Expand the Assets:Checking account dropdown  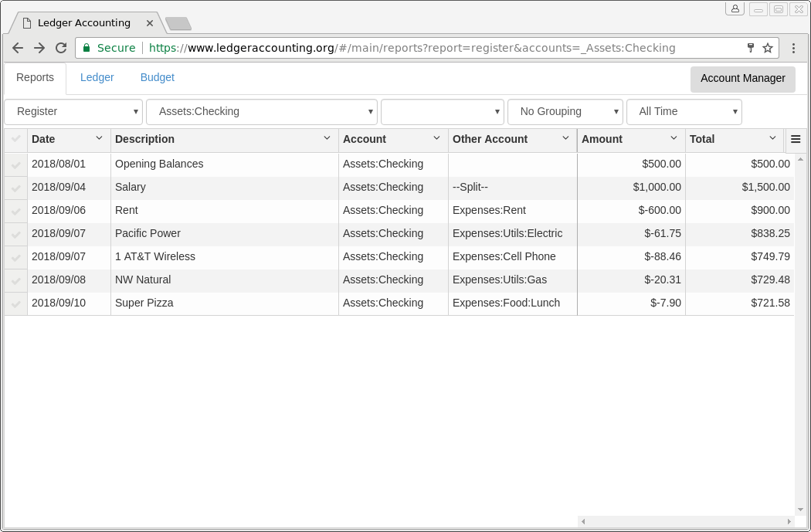(x=261, y=112)
